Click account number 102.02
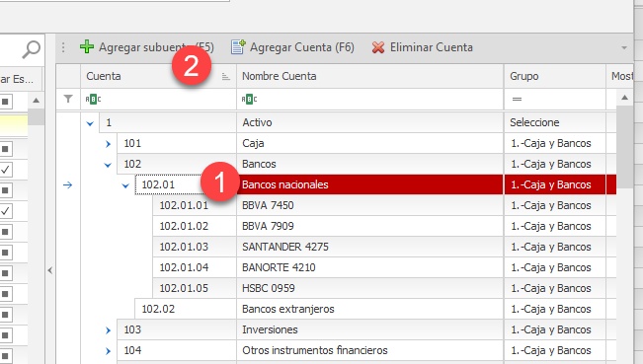The height and width of the screenshot is (364, 643). pos(158,309)
